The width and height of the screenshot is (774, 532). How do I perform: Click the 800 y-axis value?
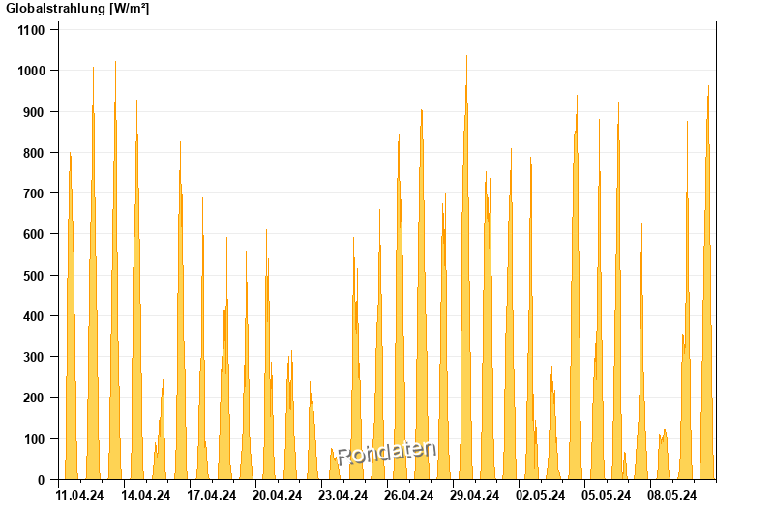click(34, 153)
